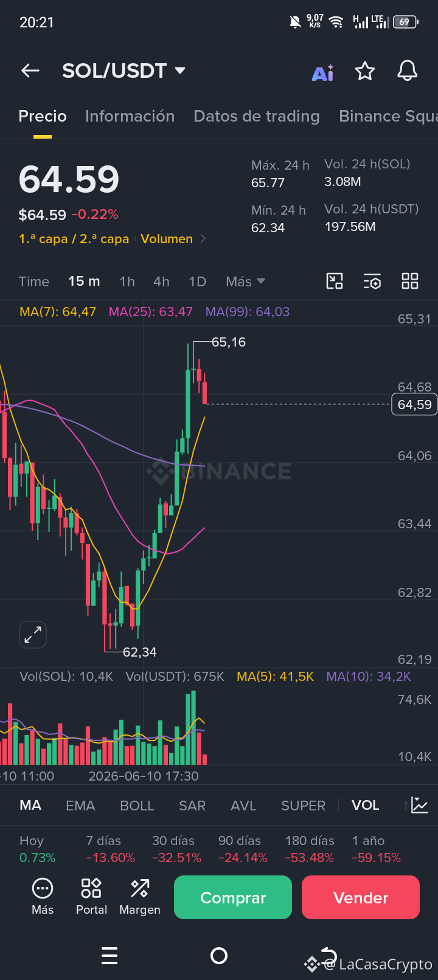Tap the 65,16 high price marker
Image resolution: width=438 pixels, height=980 pixels.
229,342
